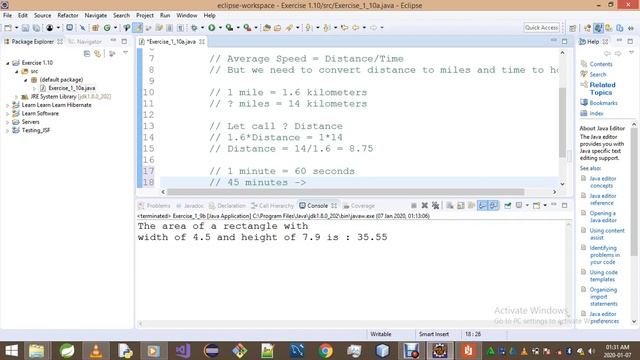Expand the JRE System Library node
This screenshot has width=640, height=360.
click(x=16, y=97)
